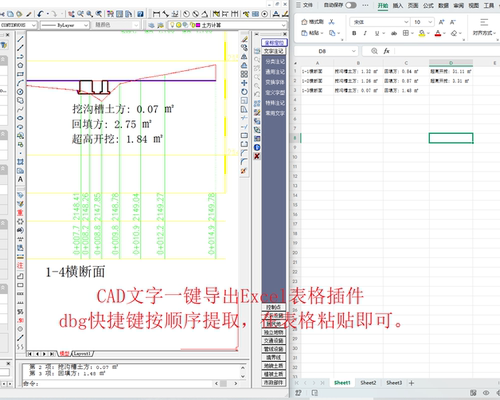Image resolution: width=500 pixels, height=400 pixels.
Task: Click the magenta layer color swatch
Action: (x=198, y=25)
